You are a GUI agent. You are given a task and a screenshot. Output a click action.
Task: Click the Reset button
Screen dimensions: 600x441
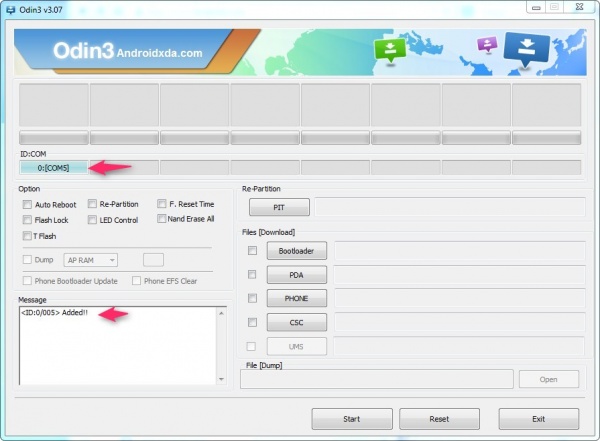click(439, 419)
